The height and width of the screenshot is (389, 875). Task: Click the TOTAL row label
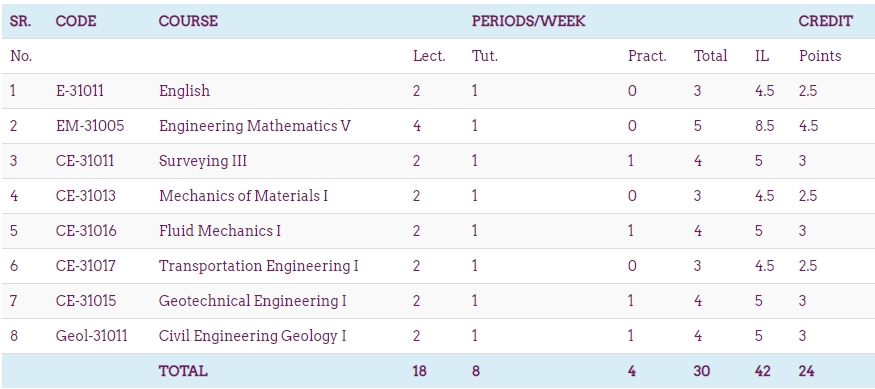point(183,371)
